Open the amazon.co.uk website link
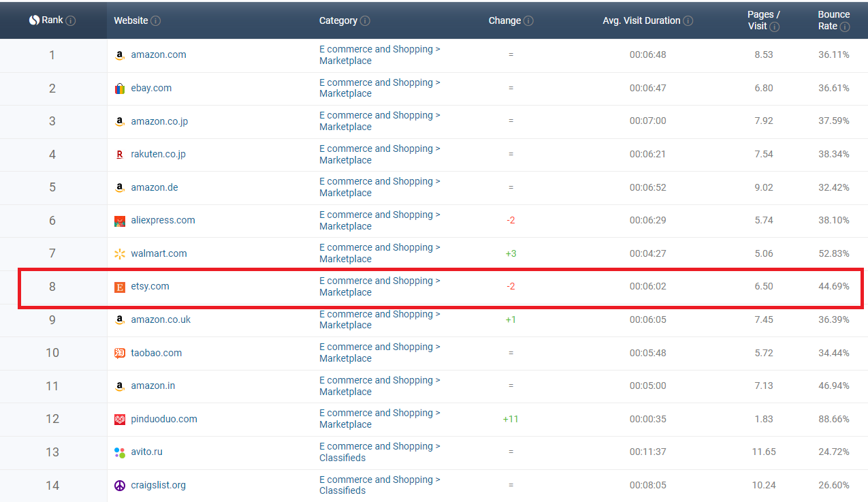The height and width of the screenshot is (502, 868). click(x=161, y=319)
